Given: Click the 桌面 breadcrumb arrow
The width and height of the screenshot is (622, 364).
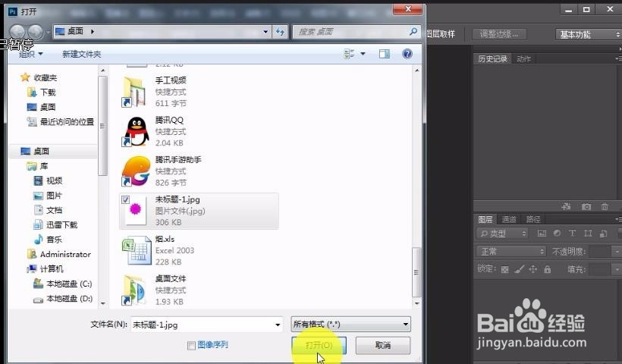Looking at the screenshot, I should (92, 31).
